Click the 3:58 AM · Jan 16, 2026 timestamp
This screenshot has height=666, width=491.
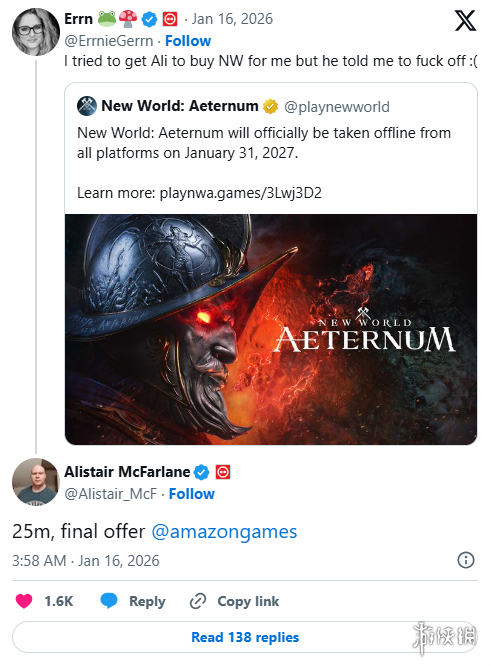pos(85,561)
